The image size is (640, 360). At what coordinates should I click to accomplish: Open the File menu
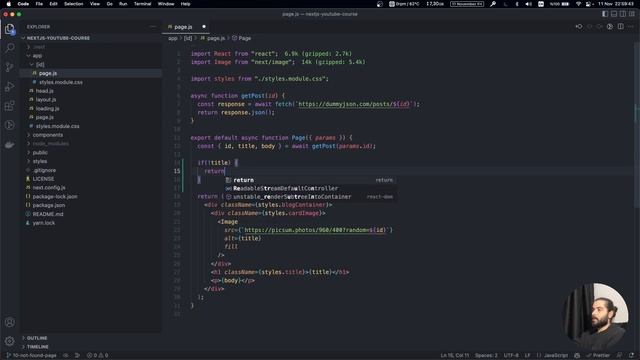pyautogui.click(x=39, y=4)
